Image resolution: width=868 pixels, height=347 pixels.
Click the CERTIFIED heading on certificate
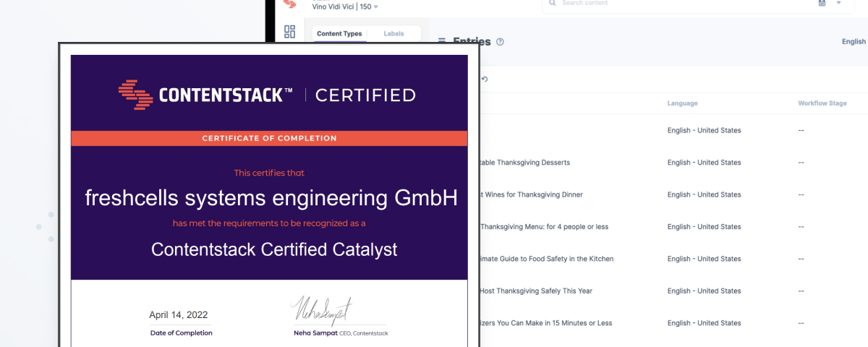(365, 95)
